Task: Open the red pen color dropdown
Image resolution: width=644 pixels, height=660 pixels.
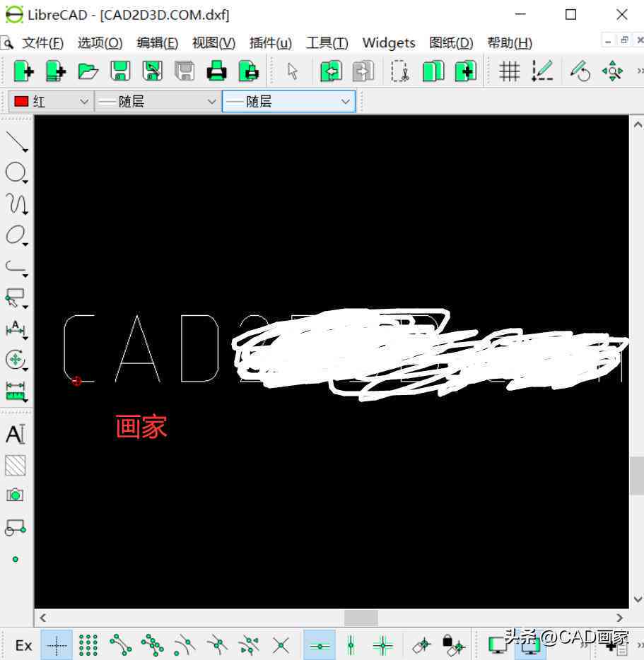Action: tap(51, 102)
